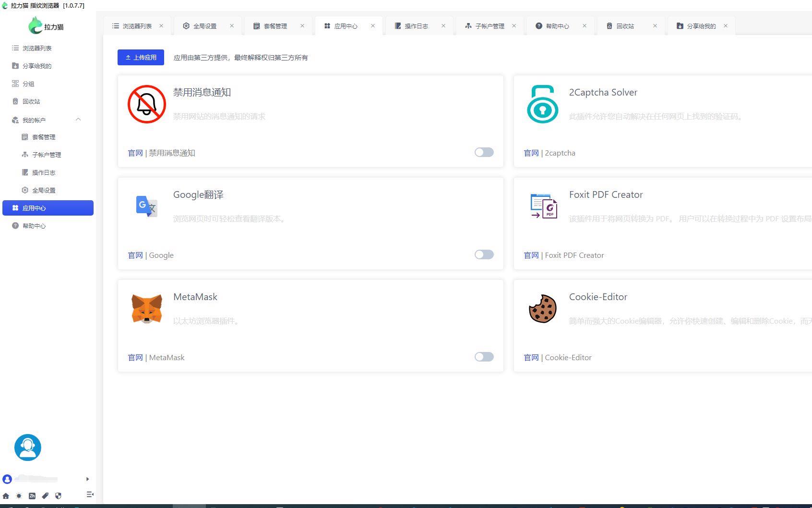Image resolution: width=812 pixels, height=508 pixels.
Task: Select 应用中心 in the sidebar
Action: click(x=48, y=208)
